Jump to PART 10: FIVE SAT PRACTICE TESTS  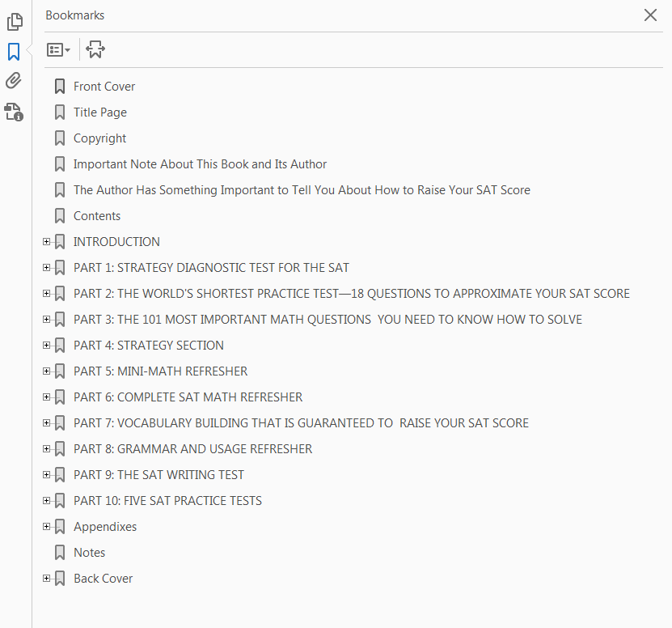(x=167, y=501)
